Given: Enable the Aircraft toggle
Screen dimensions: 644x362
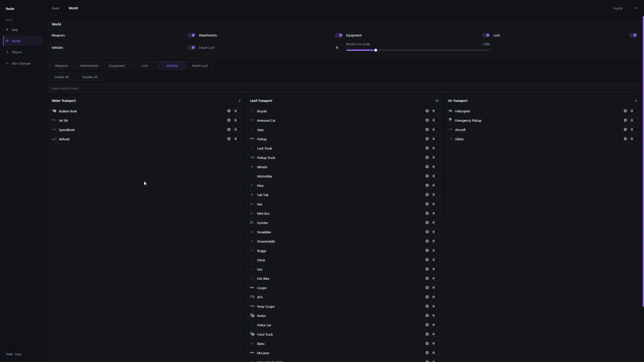Looking at the screenshot, I should point(633,130).
